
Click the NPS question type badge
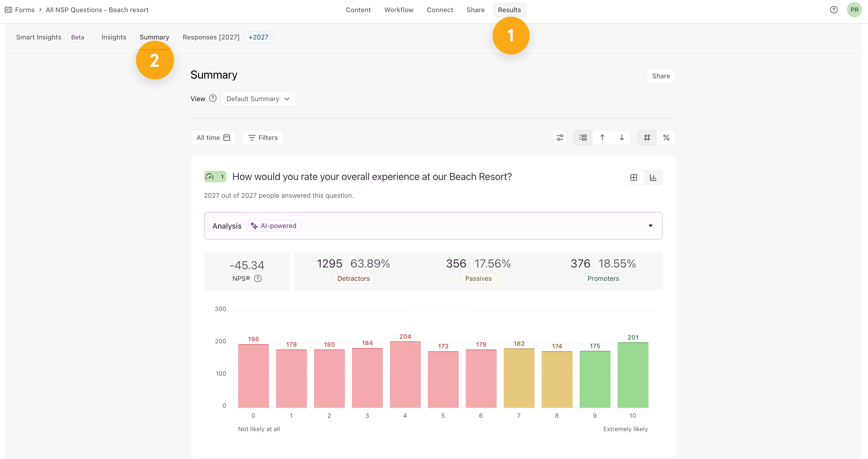[x=215, y=177]
